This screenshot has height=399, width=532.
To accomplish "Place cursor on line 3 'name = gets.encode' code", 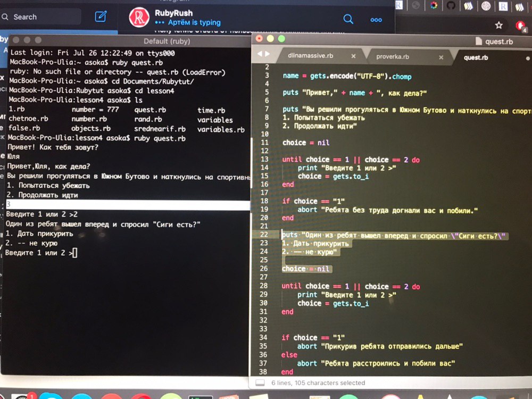I will [x=347, y=76].
